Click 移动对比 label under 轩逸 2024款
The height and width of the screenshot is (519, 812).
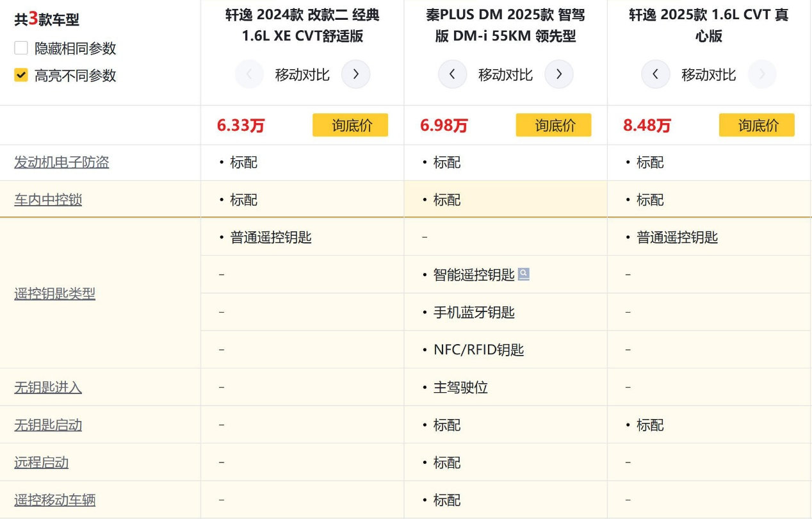point(302,74)
